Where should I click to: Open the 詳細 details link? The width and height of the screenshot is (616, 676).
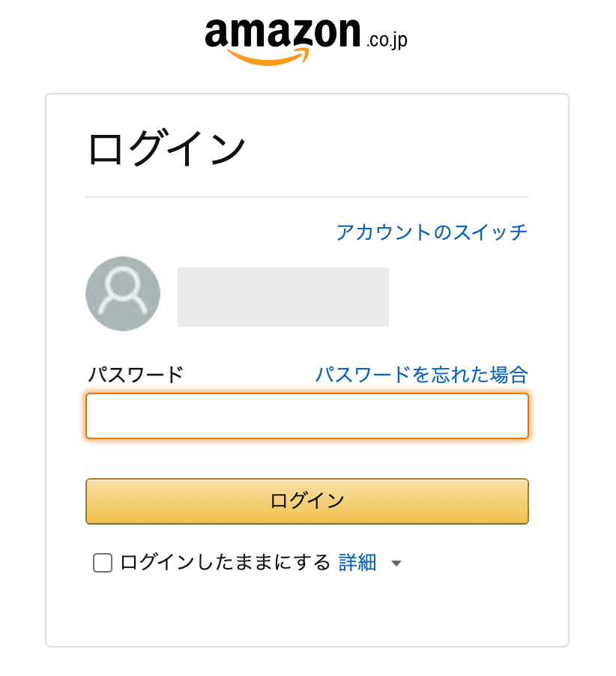click(357, 563)
